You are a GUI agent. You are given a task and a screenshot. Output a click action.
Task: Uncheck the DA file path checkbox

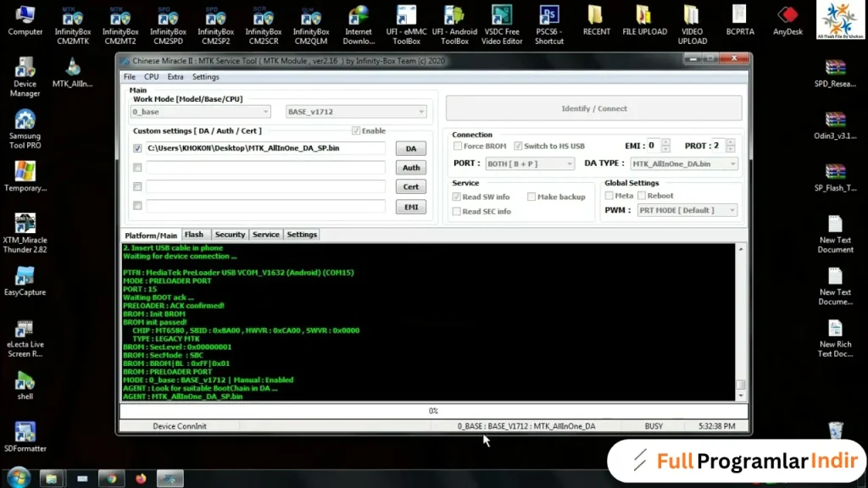(x=137, y=148)
